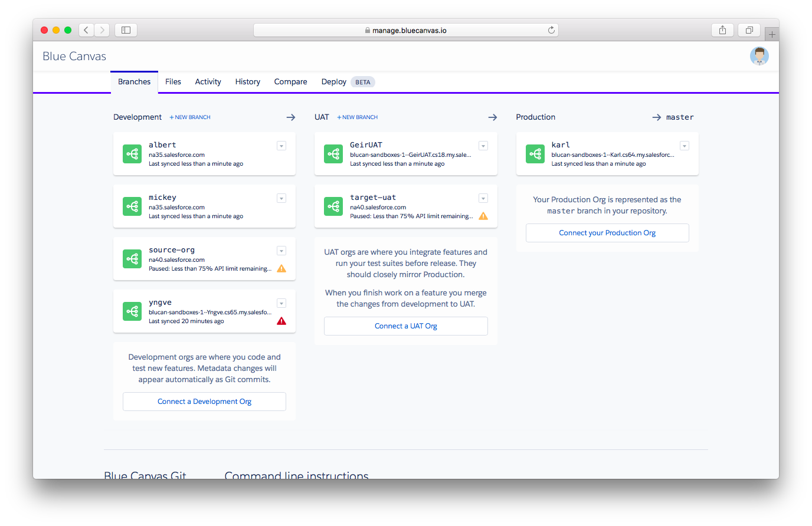Click the yngve branch name
812x526 pixels.
[161, 303]
